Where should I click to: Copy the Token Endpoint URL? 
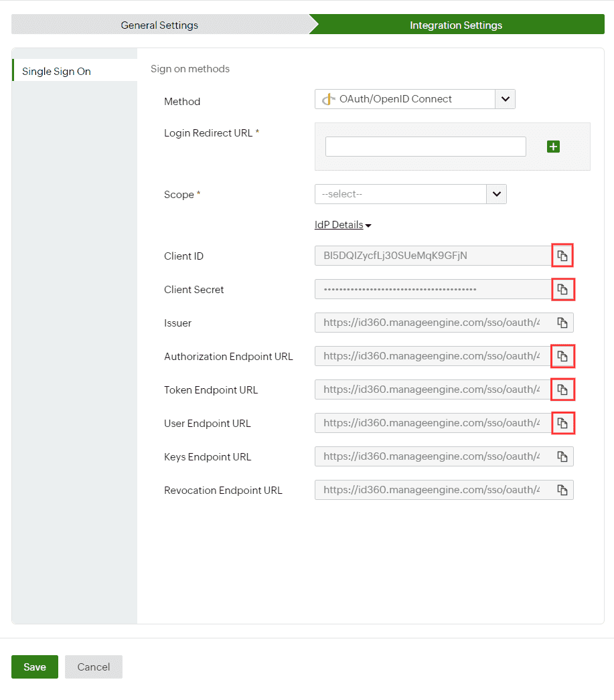point(562,389)
